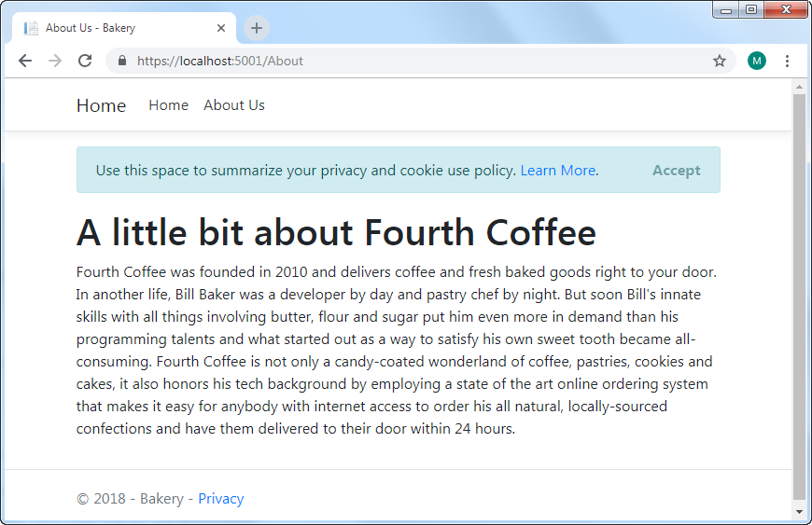This screenshot has width=812, height=525.
Task: Focus the localhost:5001/About address bar
Action: click(x=421, y=61)
